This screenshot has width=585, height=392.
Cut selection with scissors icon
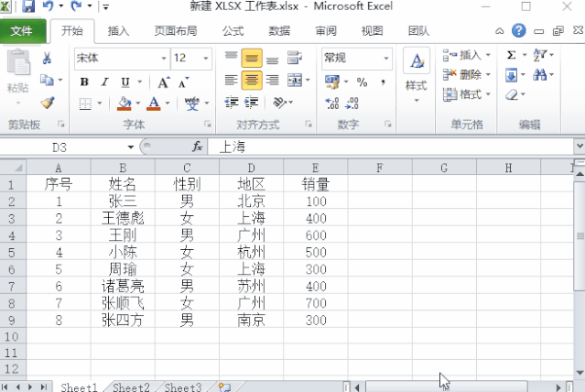[x=47, y=58]
